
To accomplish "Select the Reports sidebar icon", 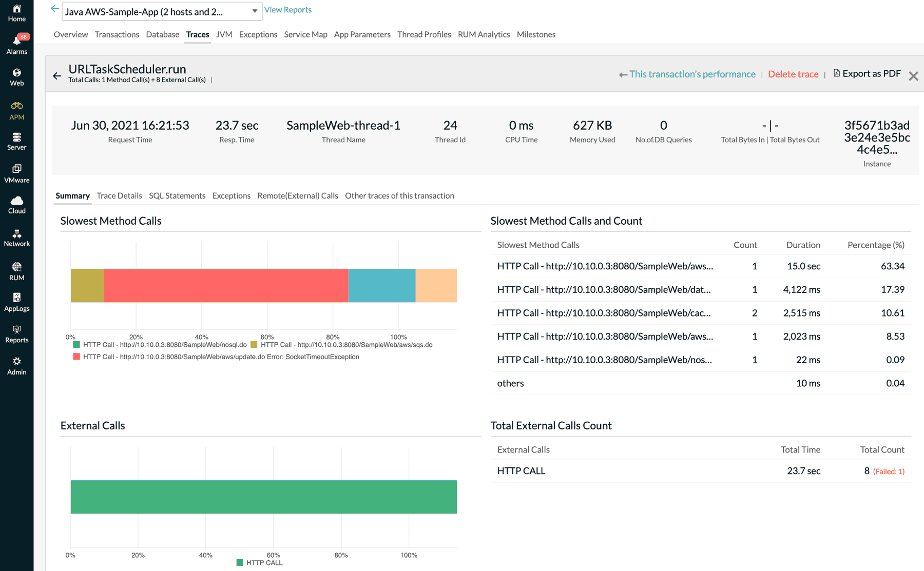I will click(x=16, y=332).
